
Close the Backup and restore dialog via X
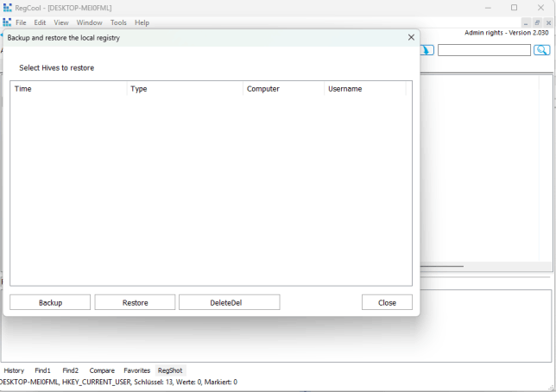click(x=411, y=38)
